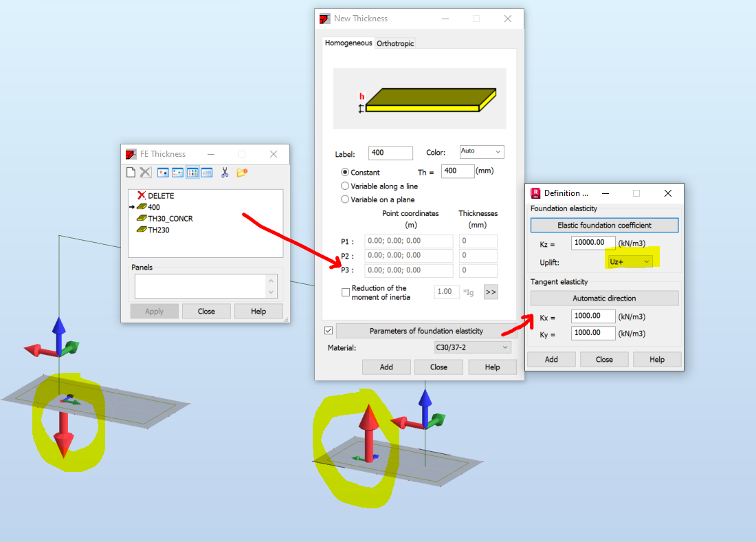Click the Elastic foundation coefficient button
This screenshot has width=756, height=542.
pyautogui.click(x=604, y=225)
